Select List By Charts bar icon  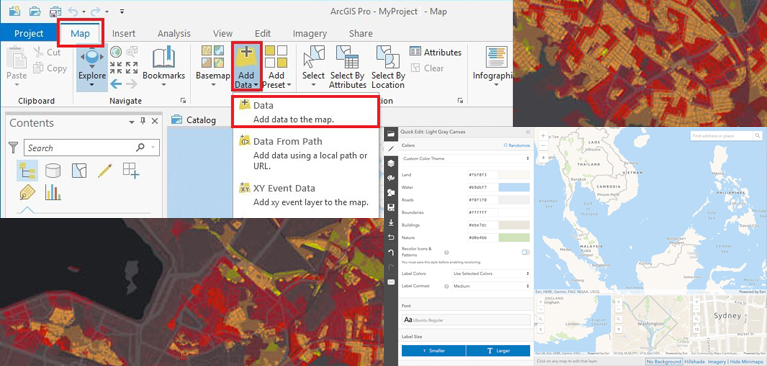pos(53,192)
